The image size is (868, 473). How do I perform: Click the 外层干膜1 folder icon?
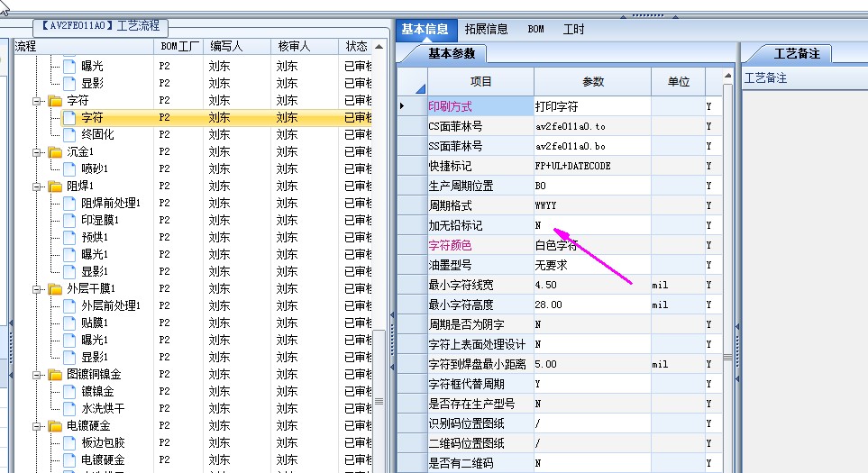pos(55,289)
